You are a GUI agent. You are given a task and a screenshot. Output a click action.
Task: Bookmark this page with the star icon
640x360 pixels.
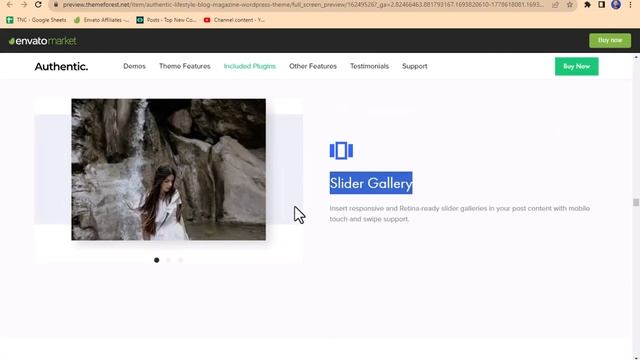click(x=569, y=5)
